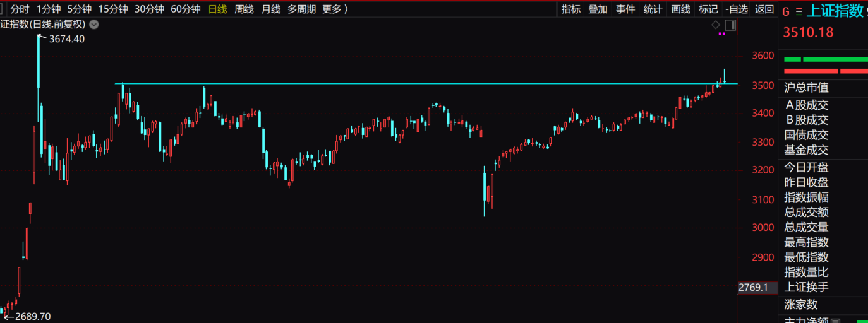868x323 pixels.
Task: Toggle the side panel layout icon
Action: tap(730, 25)
